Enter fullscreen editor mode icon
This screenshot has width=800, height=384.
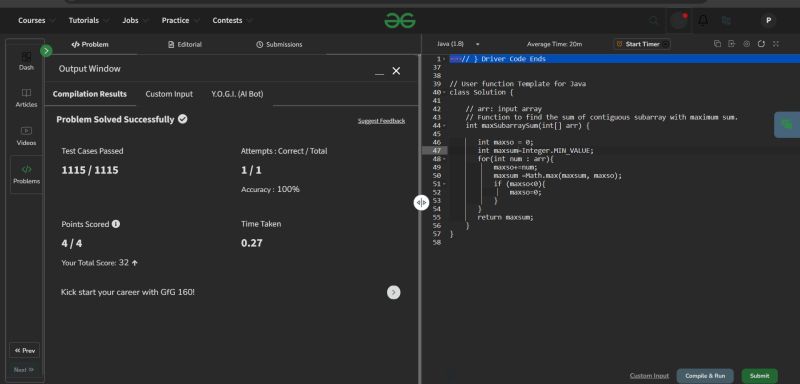tap(776, 44)
